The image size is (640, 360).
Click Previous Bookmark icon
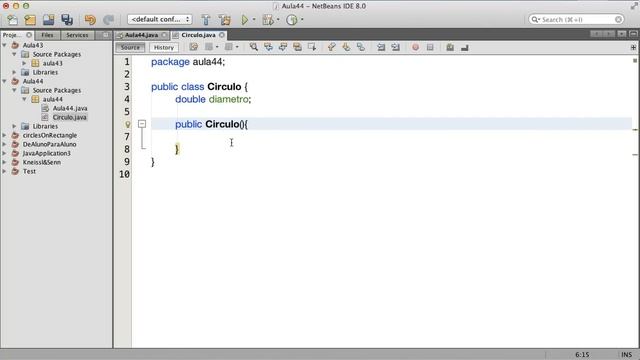pyautogui.click(x=331, y=47)
